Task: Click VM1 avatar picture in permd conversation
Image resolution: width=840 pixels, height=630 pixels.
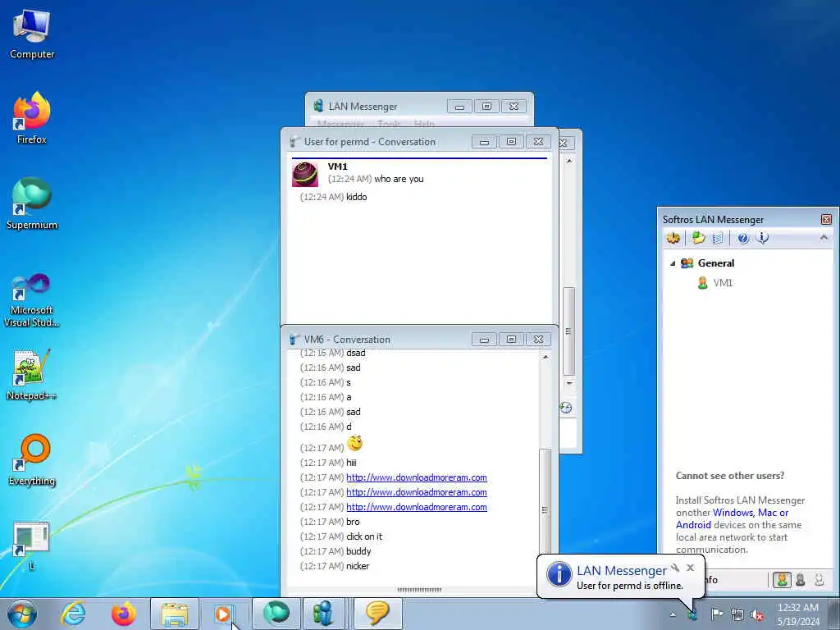Action: (x=305, y=175)
